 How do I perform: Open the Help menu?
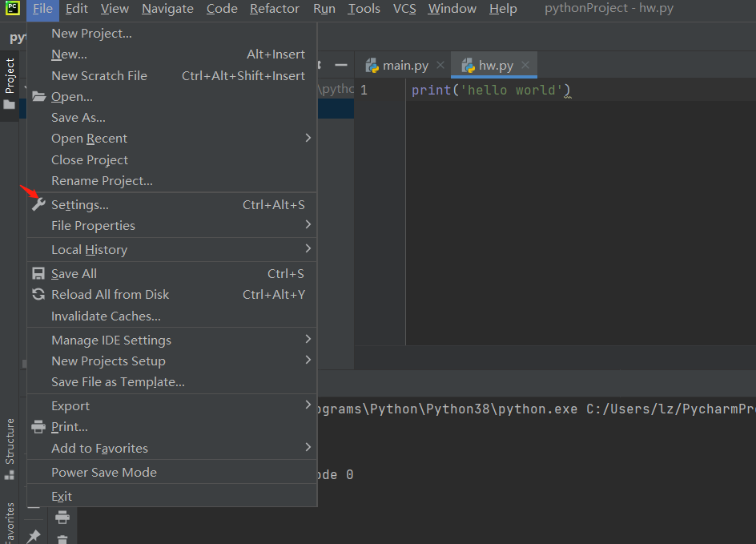(x=503, y=9)
